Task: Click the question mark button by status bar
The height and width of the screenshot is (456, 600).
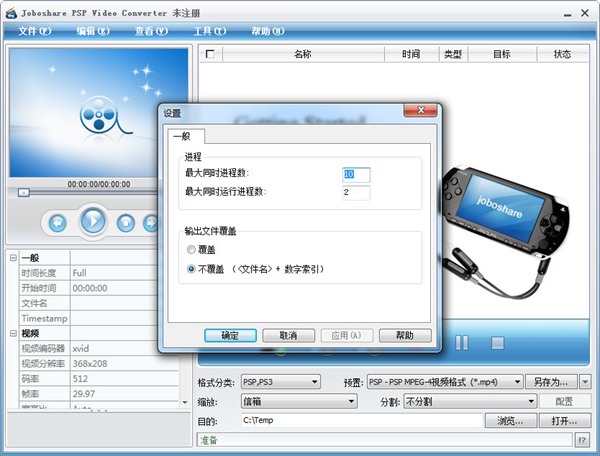Action: click(x=582, y=440)
